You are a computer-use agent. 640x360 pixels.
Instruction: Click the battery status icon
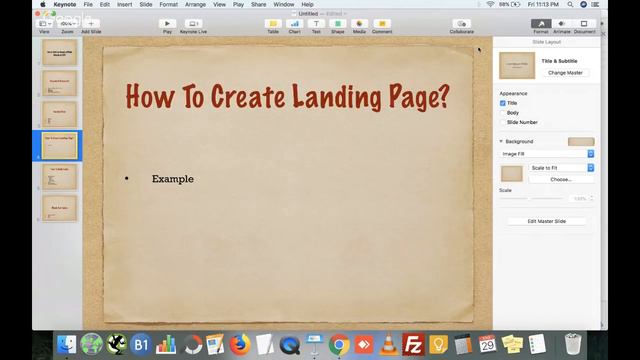[516, 4]
